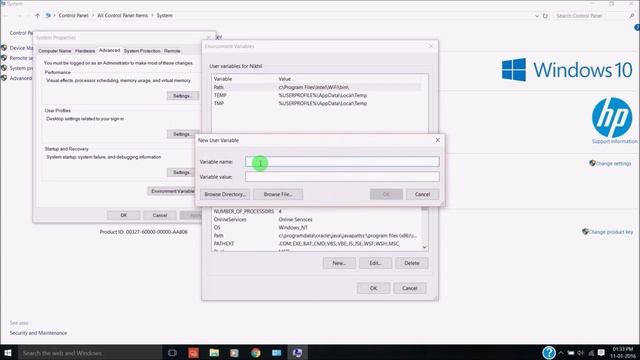640x360 pixels.
Task: Select OnlineServices system variable row
Action: (x=317, y=220)
